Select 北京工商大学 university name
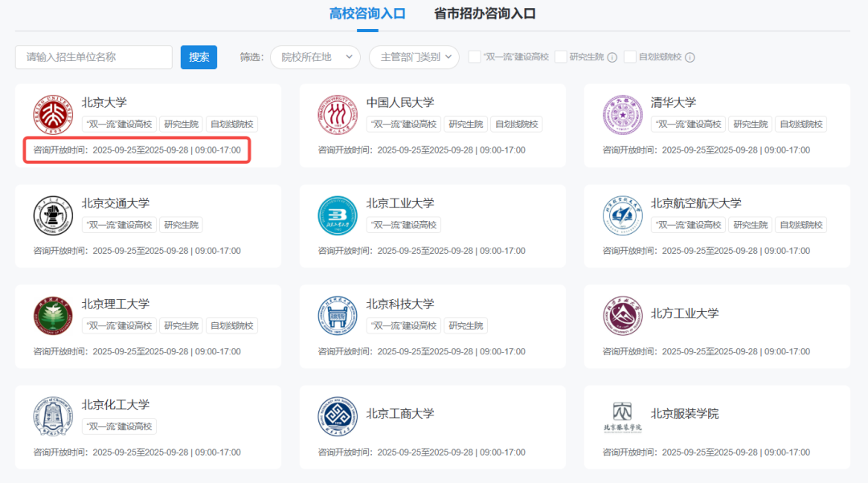This screenshot has height=483, width=868. point(400,413)
